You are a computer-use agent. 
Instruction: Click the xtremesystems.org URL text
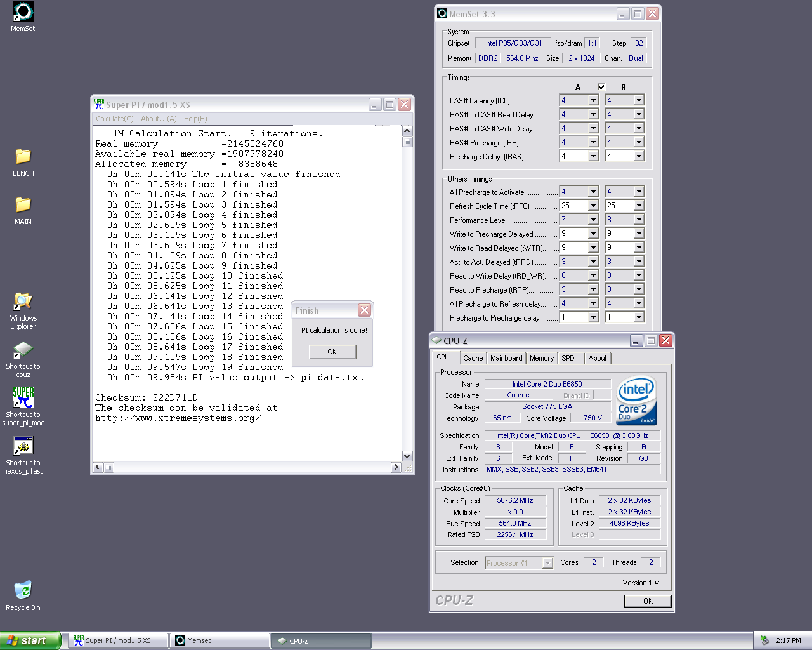(178, 418)
